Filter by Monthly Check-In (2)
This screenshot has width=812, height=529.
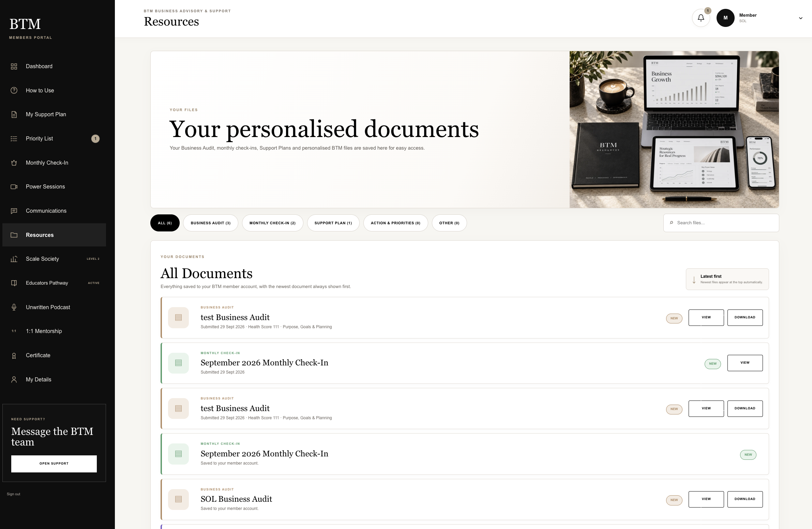coord(273,223)
